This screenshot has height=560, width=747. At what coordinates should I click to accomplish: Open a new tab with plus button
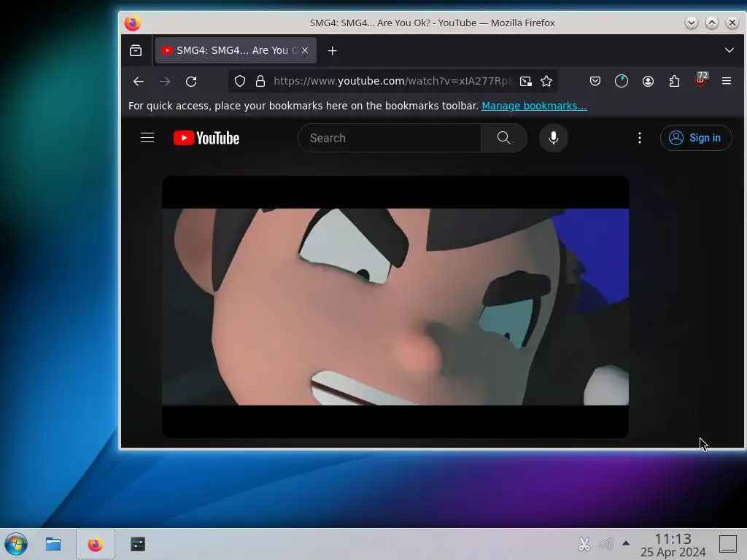pos(332,50)
